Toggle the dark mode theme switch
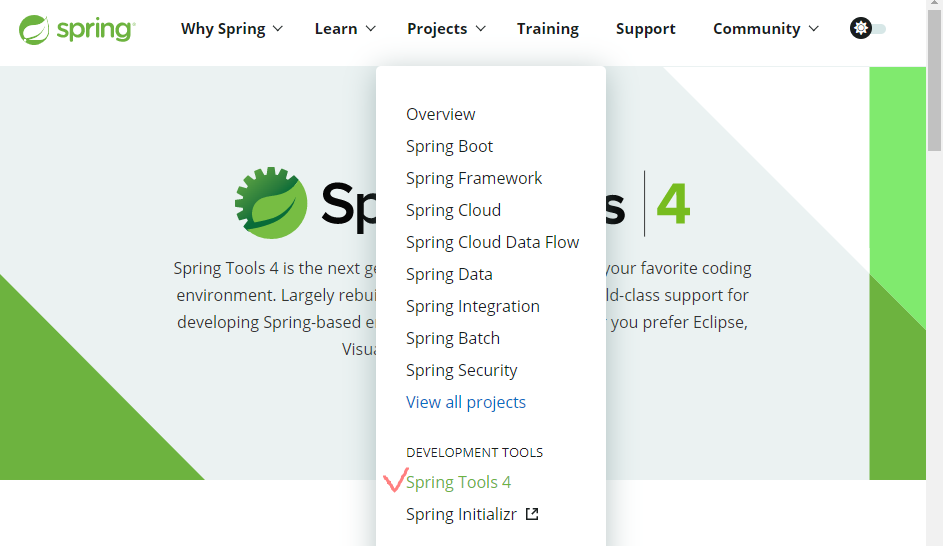Viewport: 943px width, 546px height. [868, 28]
